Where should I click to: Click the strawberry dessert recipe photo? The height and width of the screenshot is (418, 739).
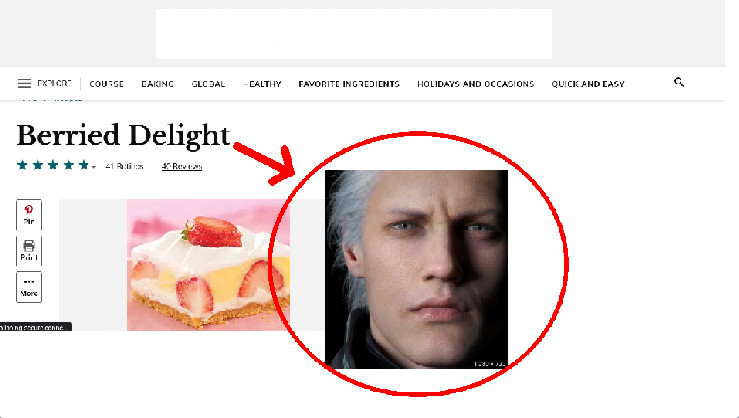click(208, 265)
